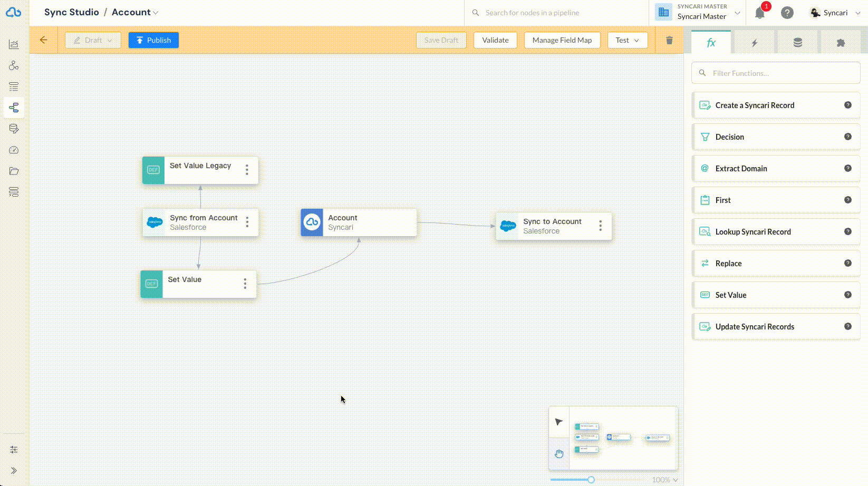Select the Set Value Legacy node
This screenshot has width=868, height=486.
pyautogui.click(x=200, y=170)
